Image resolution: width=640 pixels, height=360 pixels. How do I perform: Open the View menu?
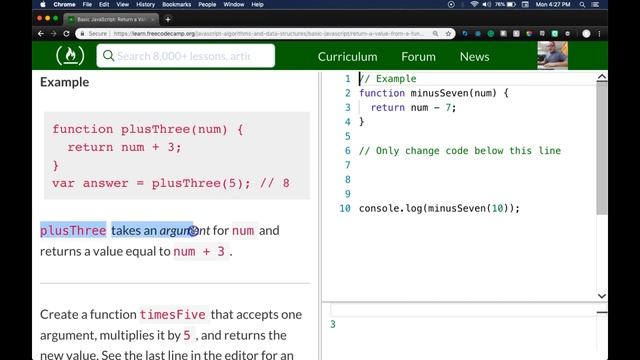(x=122, y=4)
